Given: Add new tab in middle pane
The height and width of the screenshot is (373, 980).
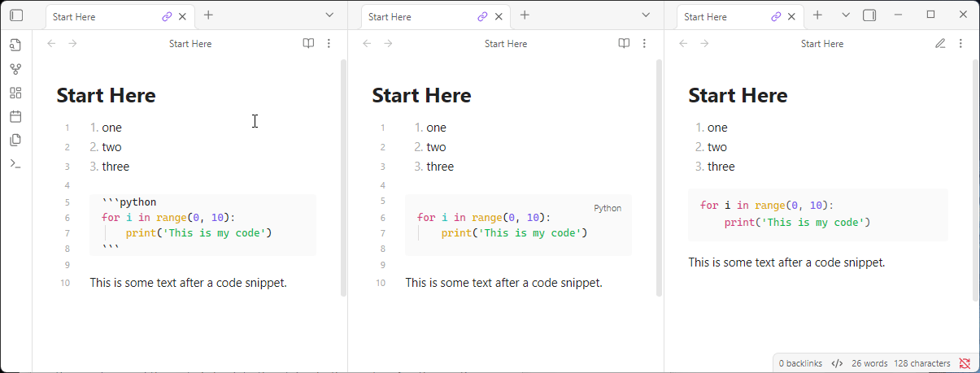Looking at the screenshot, I should 525,15.
